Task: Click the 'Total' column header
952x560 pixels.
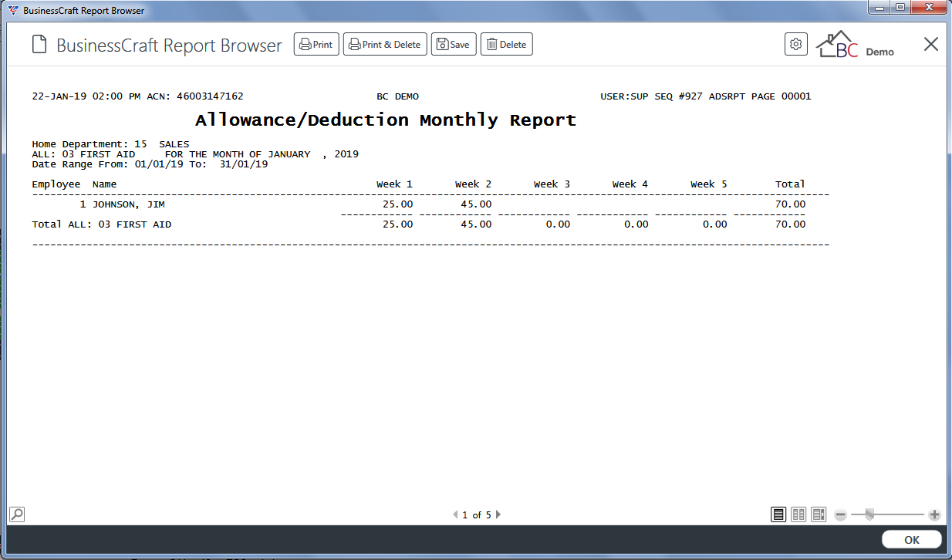Action: [x=790, y=184]
